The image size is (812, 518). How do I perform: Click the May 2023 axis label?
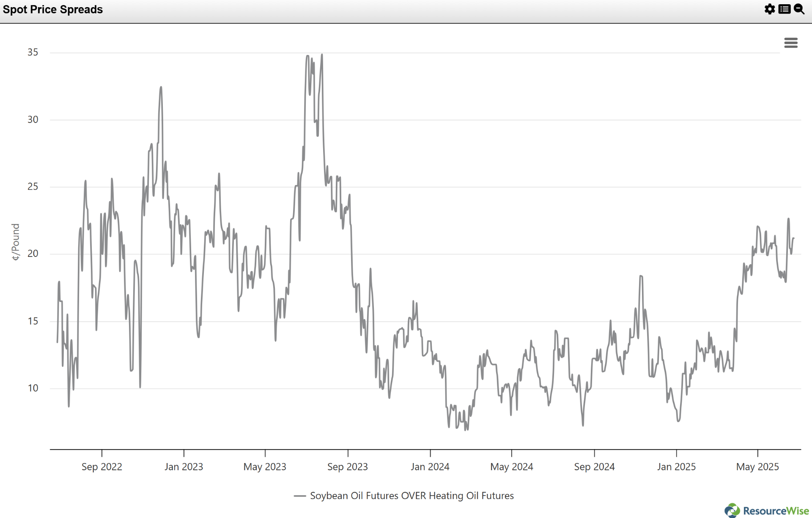tap(265, 467)
